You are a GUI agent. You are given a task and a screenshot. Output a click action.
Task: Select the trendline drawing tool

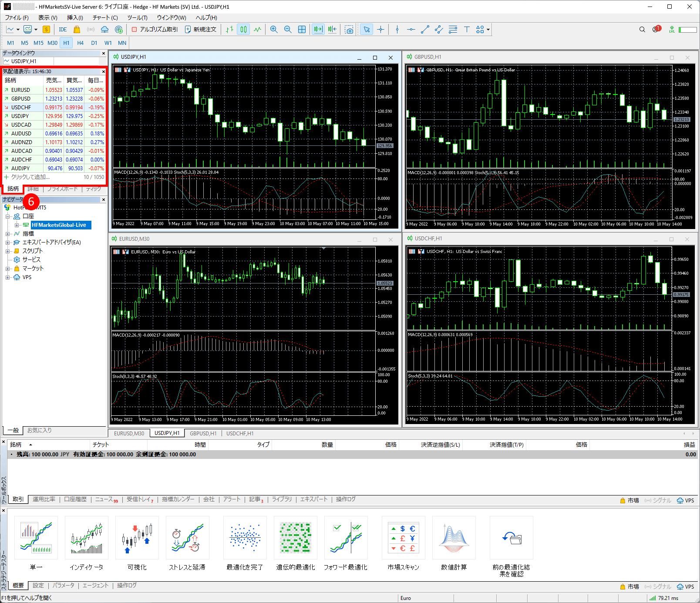[425, 29]
